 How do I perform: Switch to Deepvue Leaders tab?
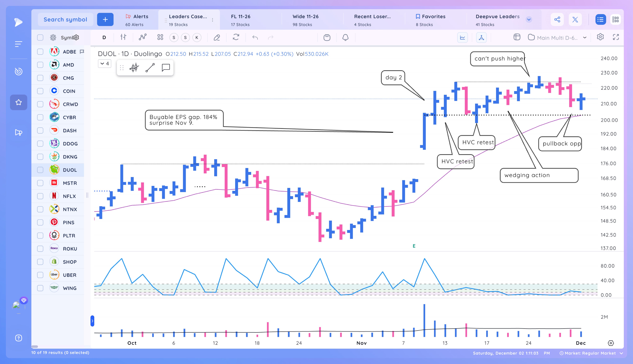point(497,20)
